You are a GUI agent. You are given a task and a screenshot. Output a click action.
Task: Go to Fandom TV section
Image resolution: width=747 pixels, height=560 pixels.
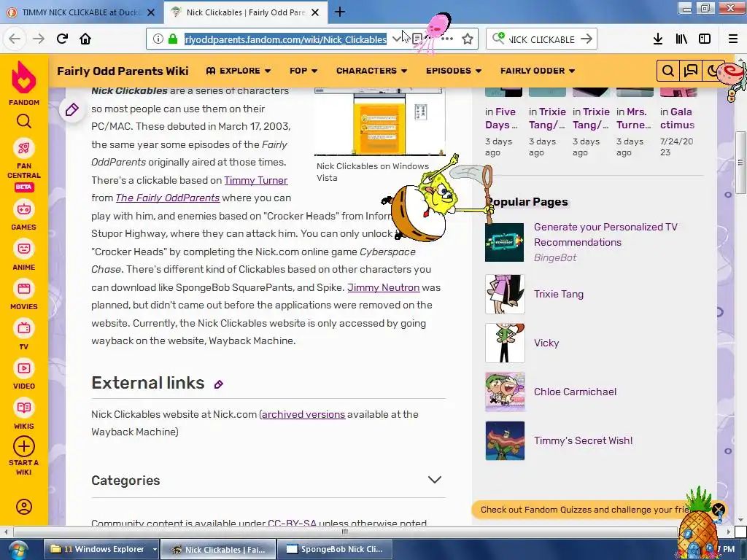pyautogui.click(x=24, y=335)
